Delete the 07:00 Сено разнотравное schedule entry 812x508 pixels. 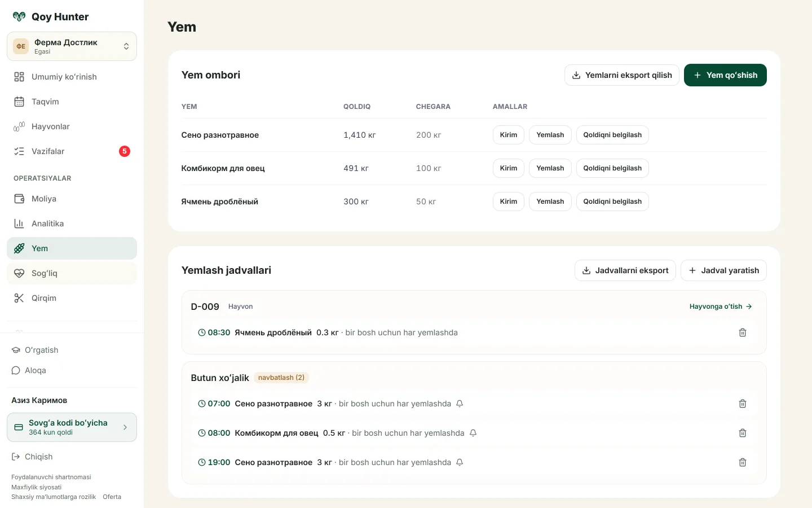point(743,404)
